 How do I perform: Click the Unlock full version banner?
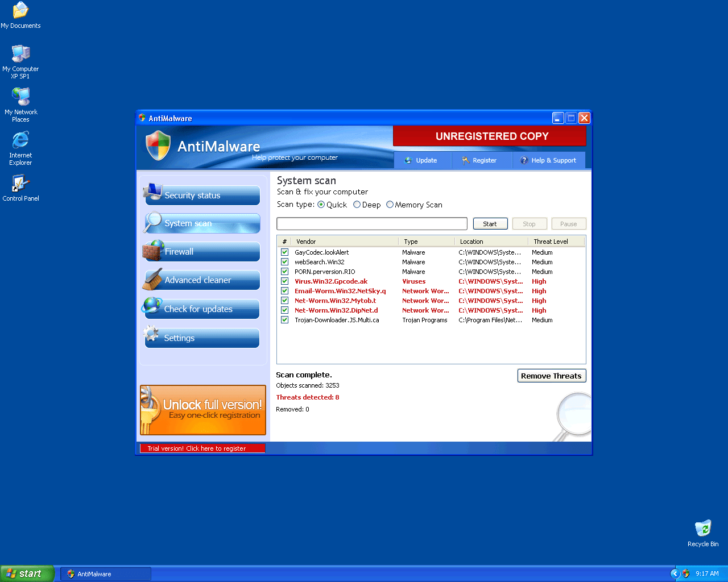(202, 410)
